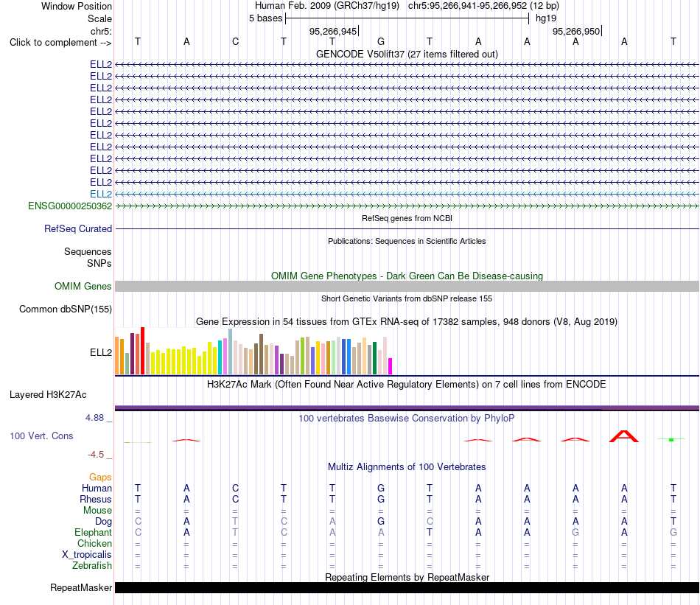Click the -4.5 PhyloP lower scale value
The width and height of the screenshot is (700, 605).
click(96, 455)
